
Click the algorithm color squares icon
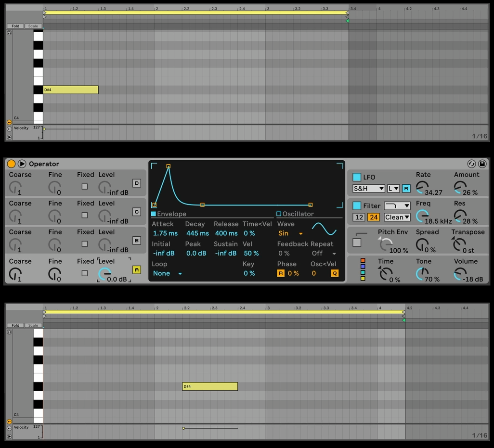click(363, 270)
